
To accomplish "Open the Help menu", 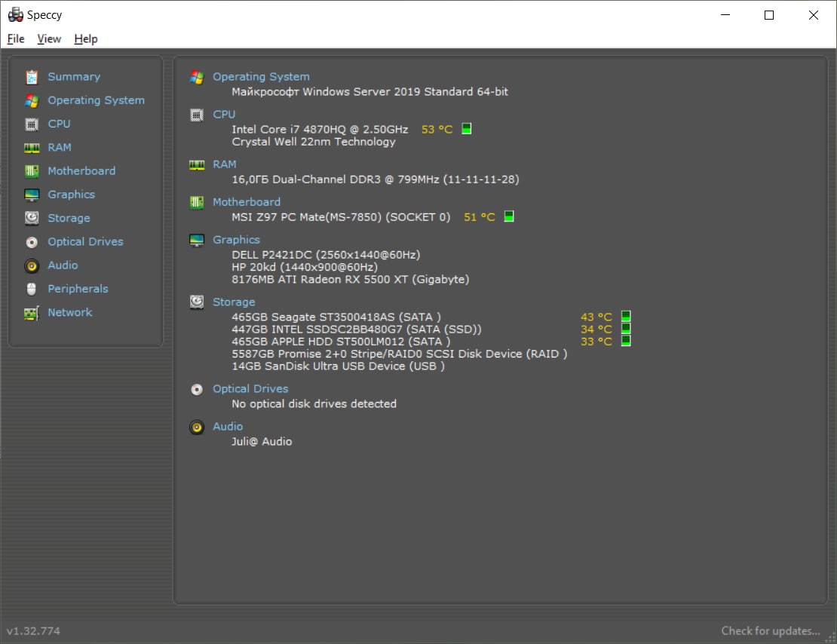I will (85, 39).
